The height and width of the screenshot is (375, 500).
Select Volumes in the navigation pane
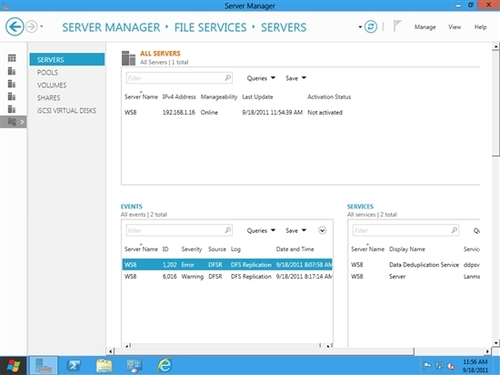52,85
